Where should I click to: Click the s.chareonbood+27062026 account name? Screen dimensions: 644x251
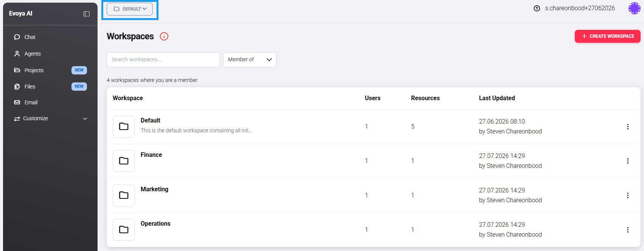tap(580, 8)
